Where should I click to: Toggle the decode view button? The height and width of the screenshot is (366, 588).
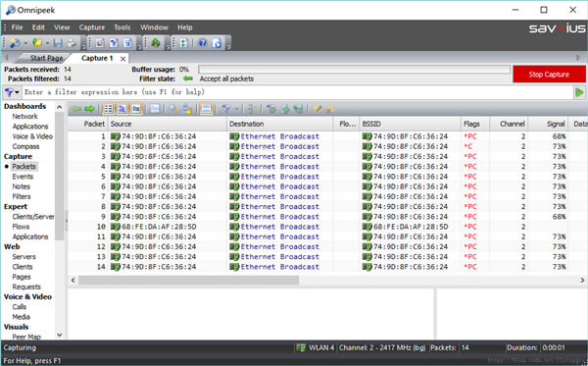coord(122,109)
